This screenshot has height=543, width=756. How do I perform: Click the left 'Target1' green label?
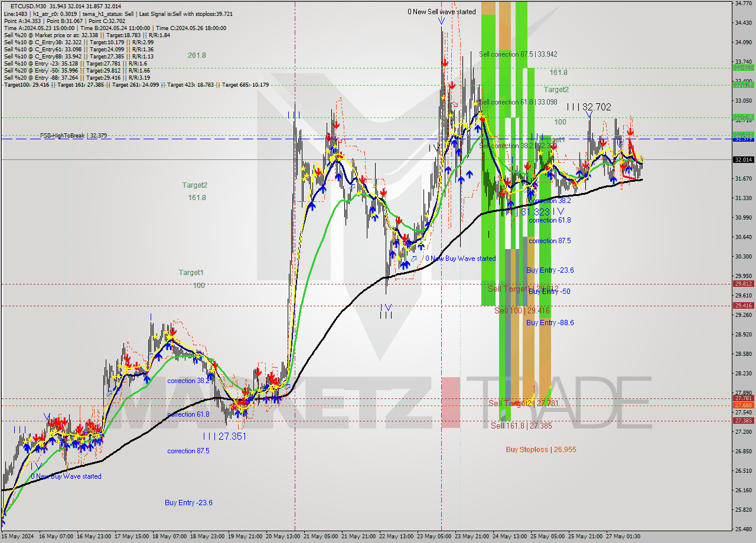tap(191, 273)
